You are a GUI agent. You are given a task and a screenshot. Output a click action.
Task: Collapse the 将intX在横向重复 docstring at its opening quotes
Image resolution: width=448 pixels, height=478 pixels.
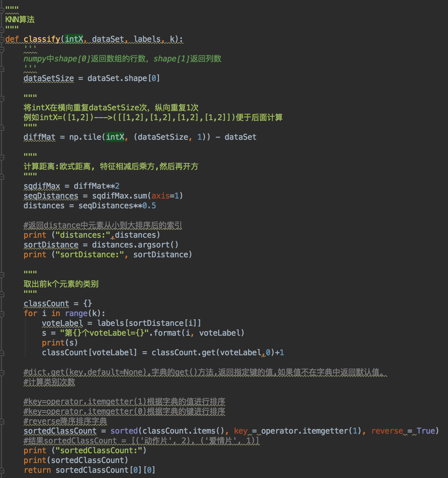coord(2,99)
